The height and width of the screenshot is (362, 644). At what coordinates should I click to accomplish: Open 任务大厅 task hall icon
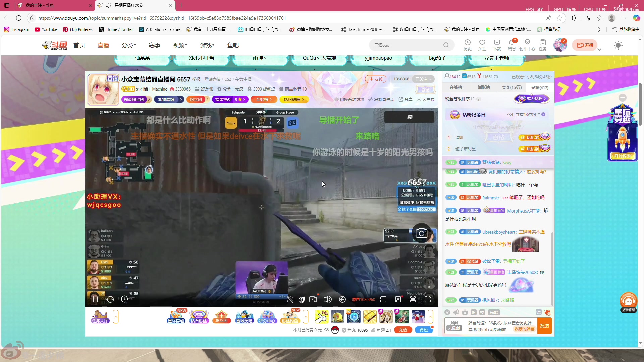(x=100, y=317)
